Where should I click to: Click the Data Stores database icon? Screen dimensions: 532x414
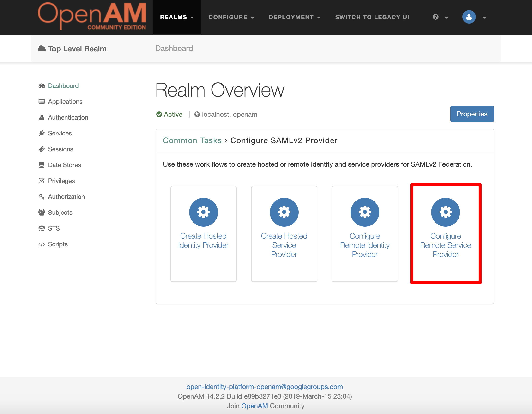(42, 165)
